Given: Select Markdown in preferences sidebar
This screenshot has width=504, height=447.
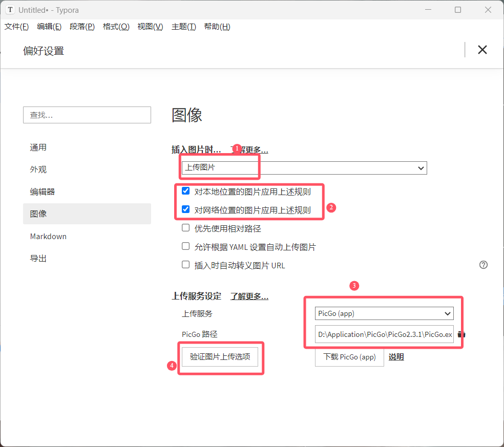Looking at the screenshot, I should click(x=87, y=236).
